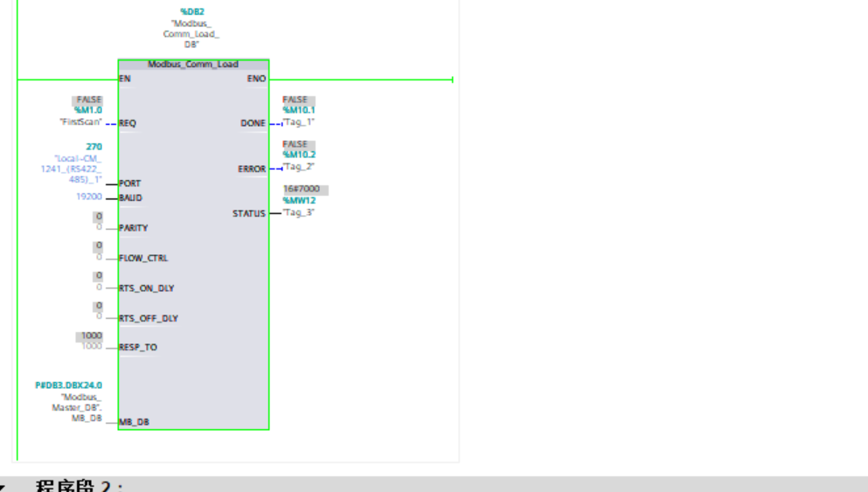This screenshot has height=492, width=868.
Task: Click the Modbus_Comm_Load block title
Action: 192,65
